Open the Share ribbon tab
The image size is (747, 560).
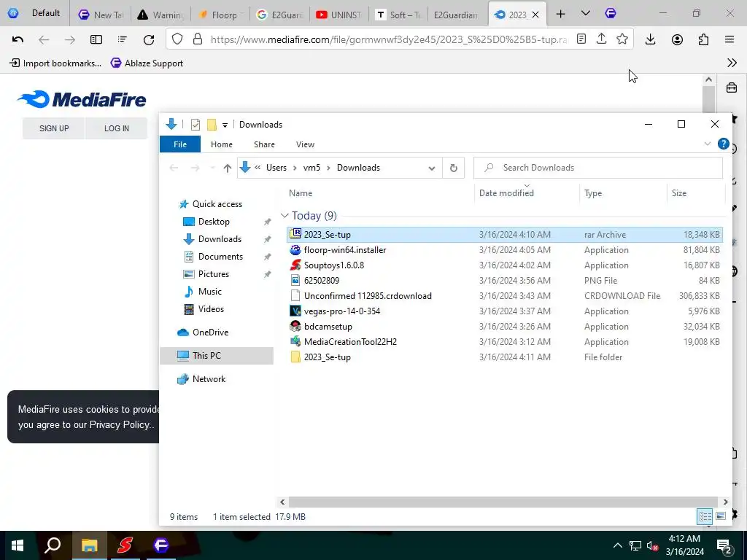pos(264,144)
